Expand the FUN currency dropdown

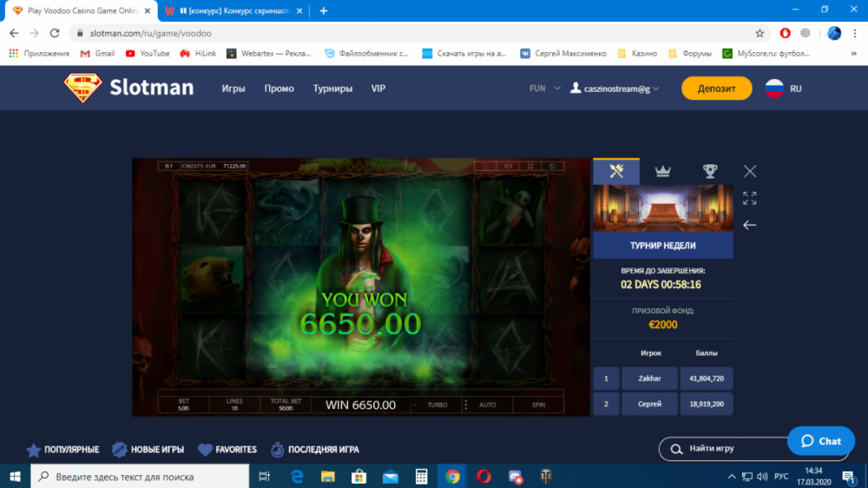tap(545, 89)
